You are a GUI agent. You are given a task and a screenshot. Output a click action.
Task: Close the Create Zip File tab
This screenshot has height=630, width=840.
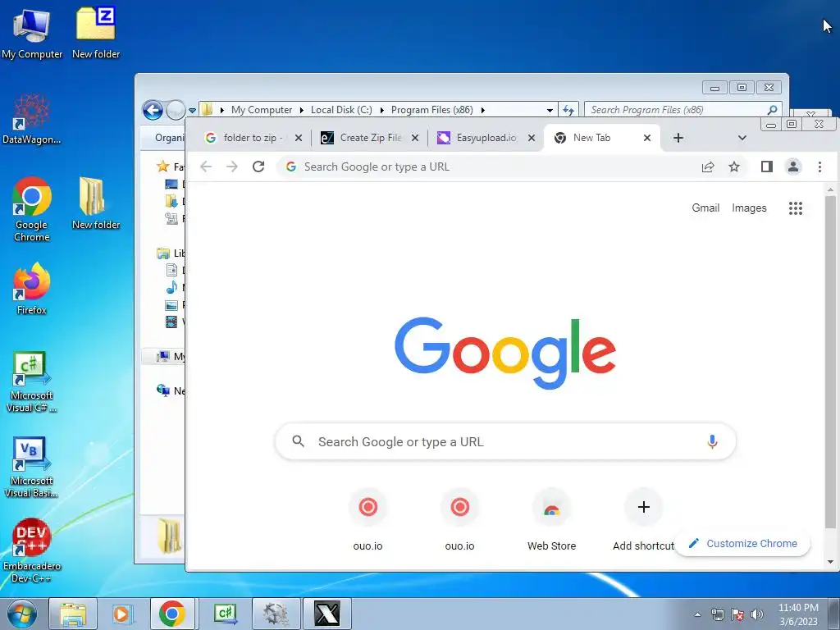[415, 138]
